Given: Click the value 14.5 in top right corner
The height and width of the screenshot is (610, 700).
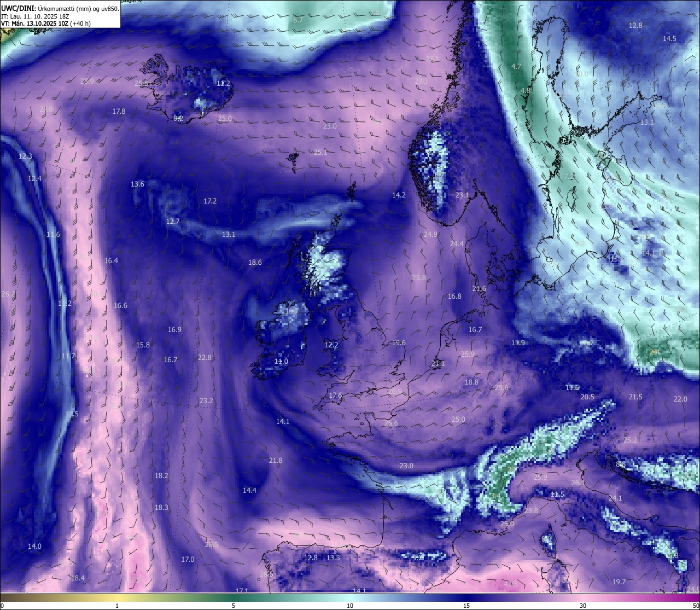Looking at the screenshot, I should click(x=669, y=38).
